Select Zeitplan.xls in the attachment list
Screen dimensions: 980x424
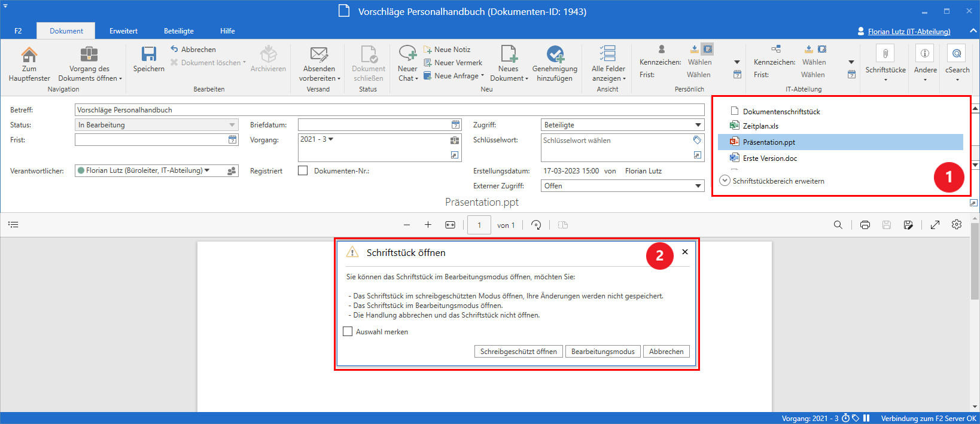(760, 126)
